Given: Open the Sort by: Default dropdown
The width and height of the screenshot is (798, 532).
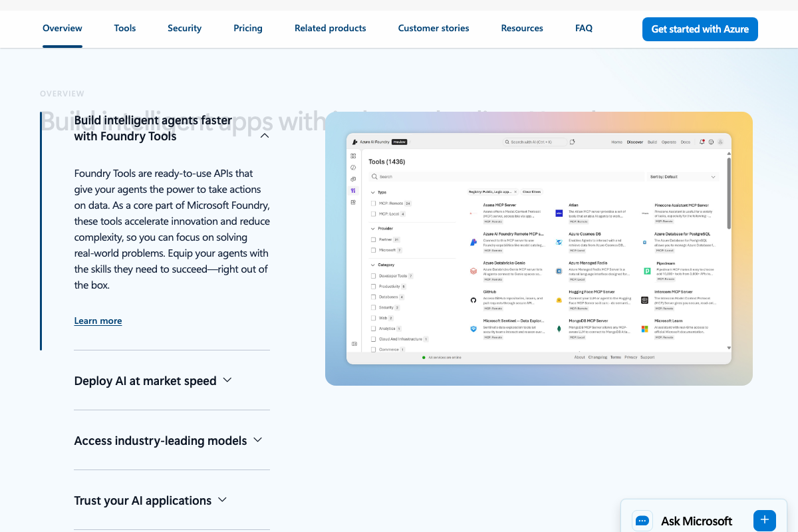Looking at the screenshot, I should pyautogui.click(x=683, y=177).
